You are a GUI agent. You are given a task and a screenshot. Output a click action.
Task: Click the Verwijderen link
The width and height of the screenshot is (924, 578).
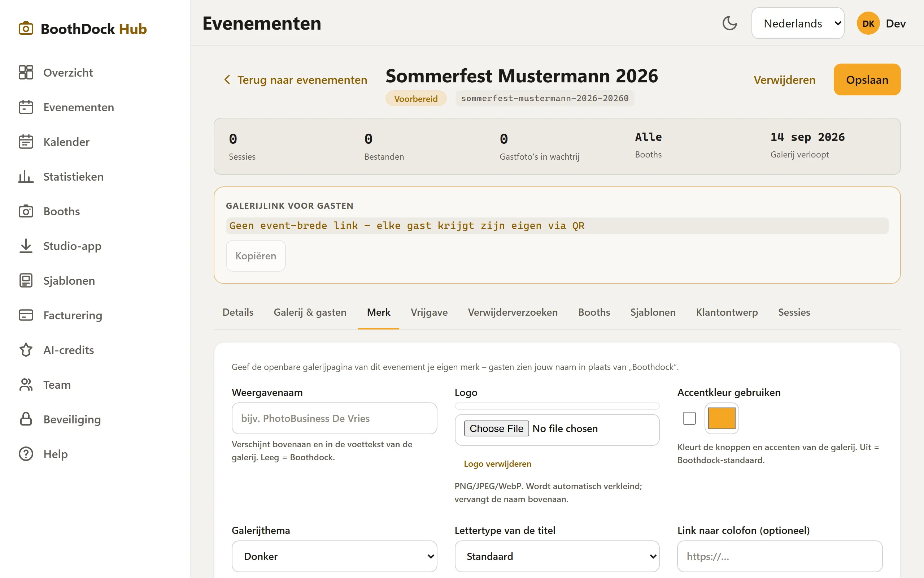(x=784, y=79)
